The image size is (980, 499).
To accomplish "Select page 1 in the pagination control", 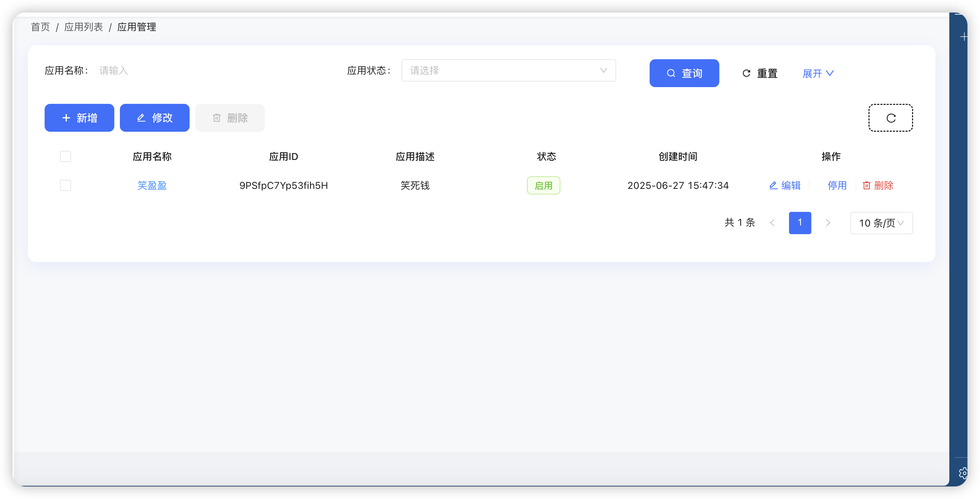I will click(x=800, y=223).
